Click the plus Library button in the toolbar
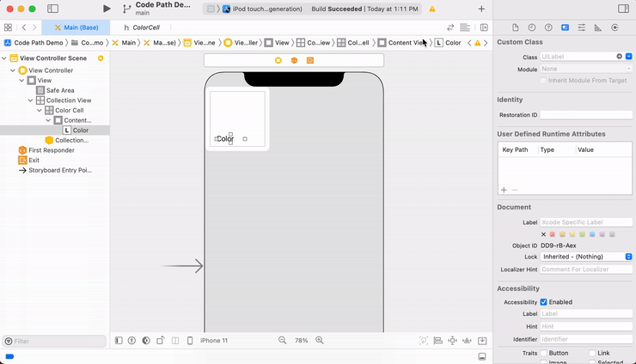This screenshot has height=364, width=636. [x=481, y=9]
